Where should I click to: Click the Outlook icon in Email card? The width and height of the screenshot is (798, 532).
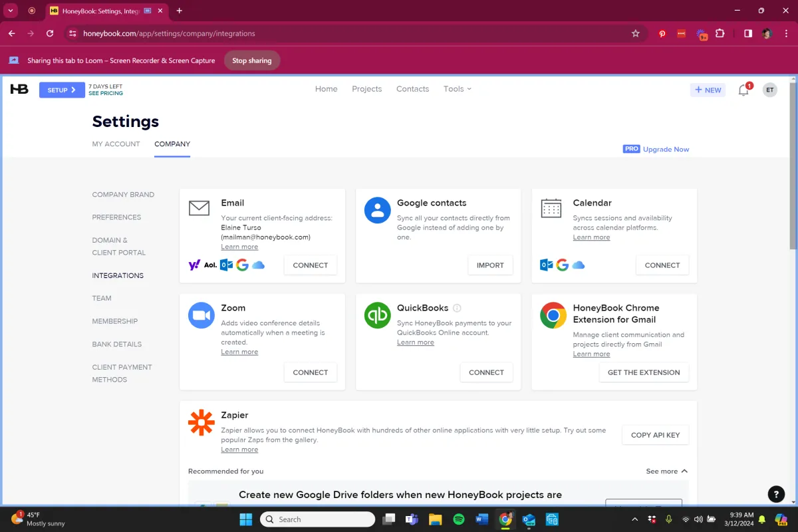(x=226, y=265)
